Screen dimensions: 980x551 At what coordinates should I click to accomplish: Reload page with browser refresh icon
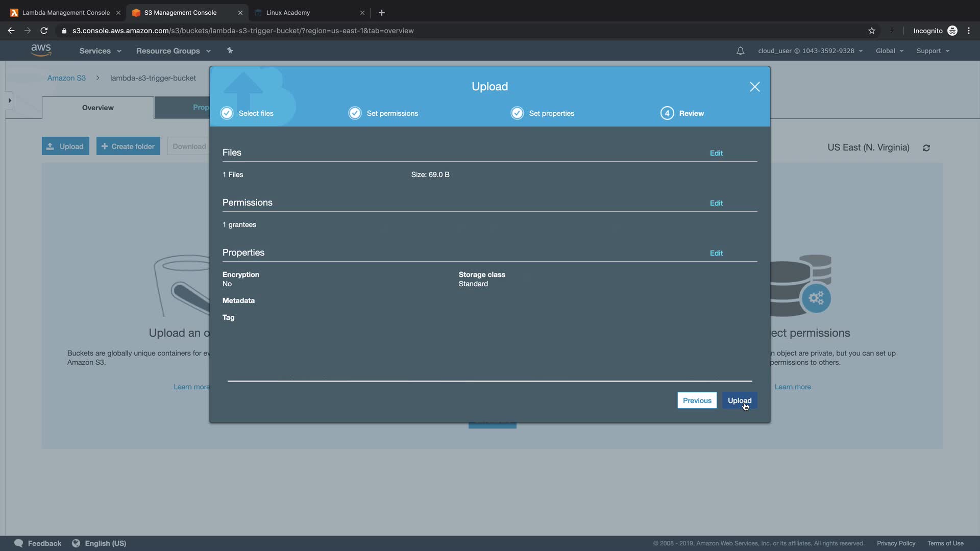pos(44,31)
